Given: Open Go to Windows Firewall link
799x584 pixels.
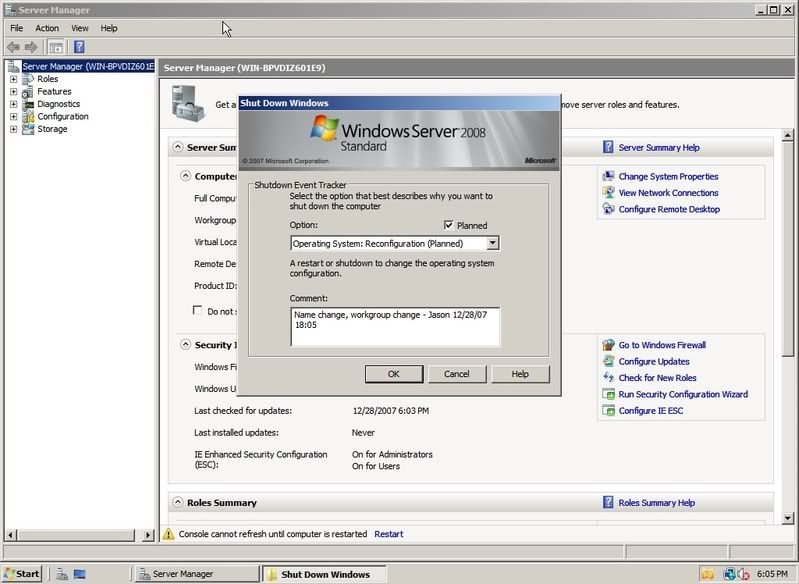Looking at the screenshot, I should [662, 345].
